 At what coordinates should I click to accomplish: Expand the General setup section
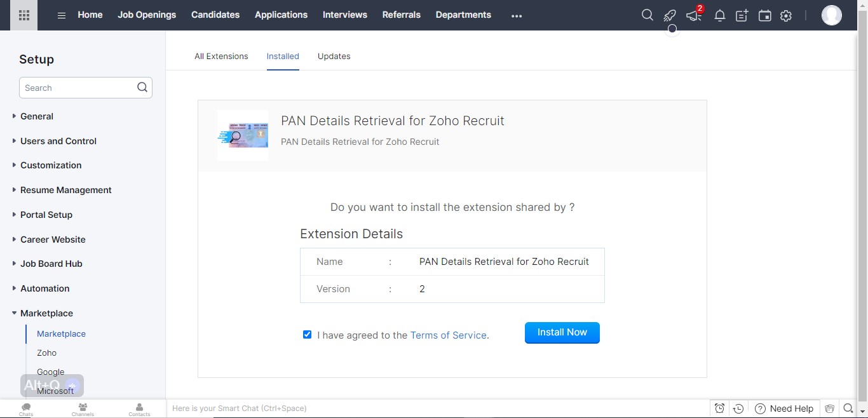pyautogui.click(x=37, y=116)
